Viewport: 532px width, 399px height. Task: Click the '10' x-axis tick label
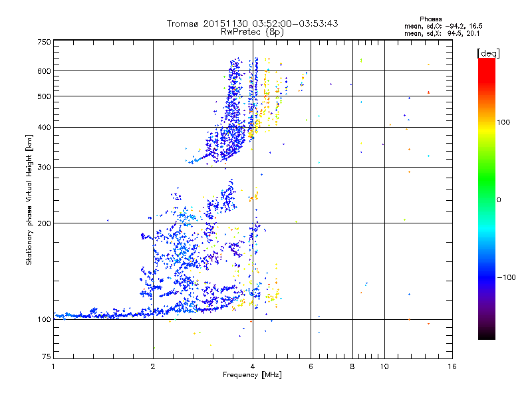384,366
